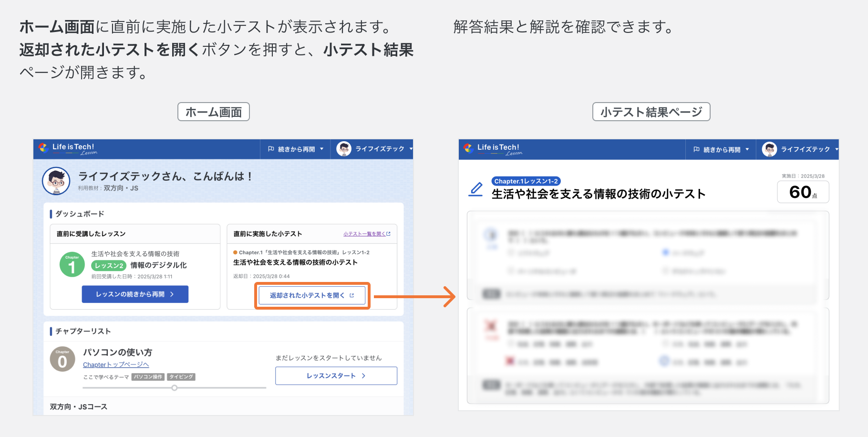
Task: Open the 続きから再開 dropdown on the home screen
Action: click(322, 149)
